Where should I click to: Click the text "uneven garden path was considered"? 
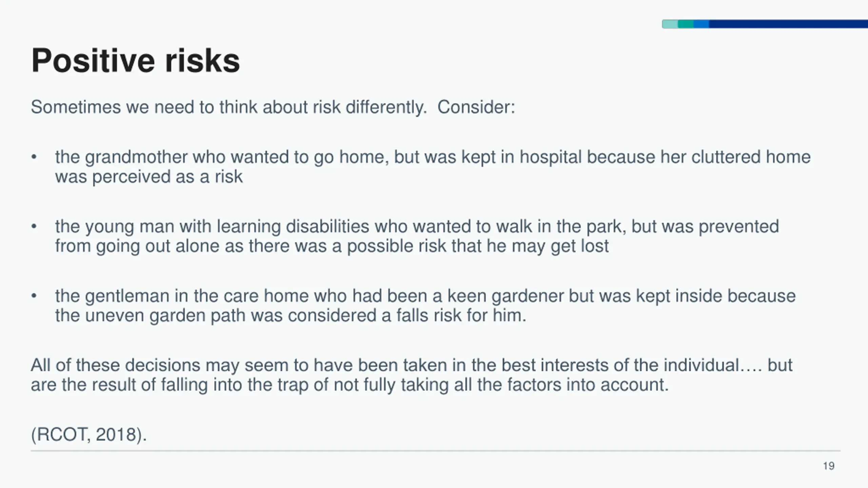coord(231,316)
